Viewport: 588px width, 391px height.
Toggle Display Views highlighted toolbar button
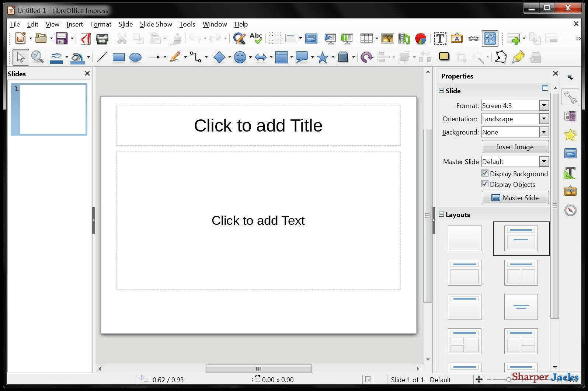point(490,38)
